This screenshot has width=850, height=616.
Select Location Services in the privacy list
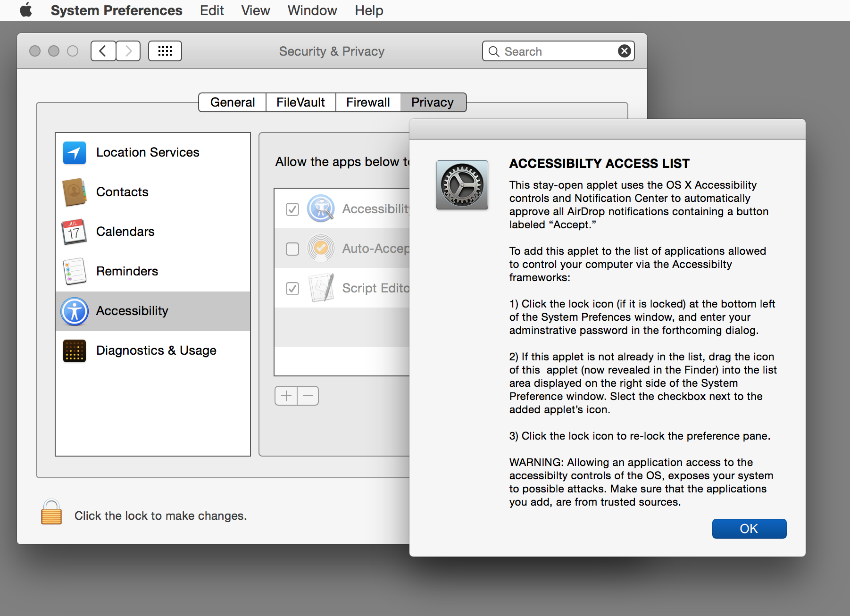pos(147,152)
